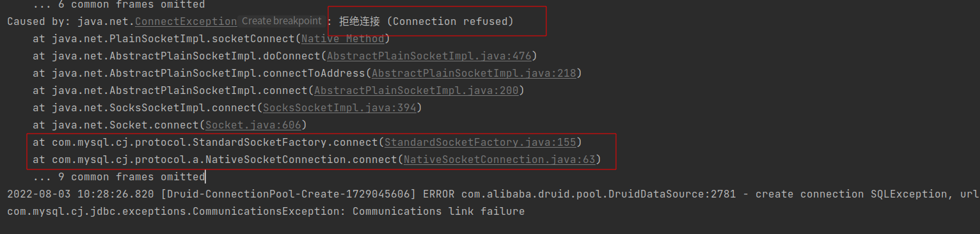Click the Create breakpoint hint
Viewport: 980px width, 234px height.
click(x=281, y=21)
